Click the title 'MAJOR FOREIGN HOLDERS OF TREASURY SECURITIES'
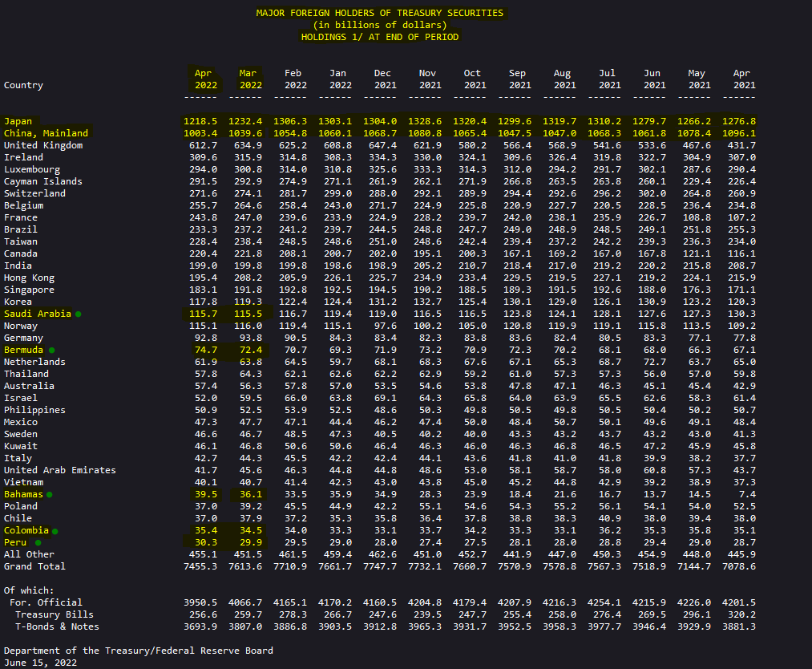This screenshot has height=669, width=812. click(x=380, y=13)
